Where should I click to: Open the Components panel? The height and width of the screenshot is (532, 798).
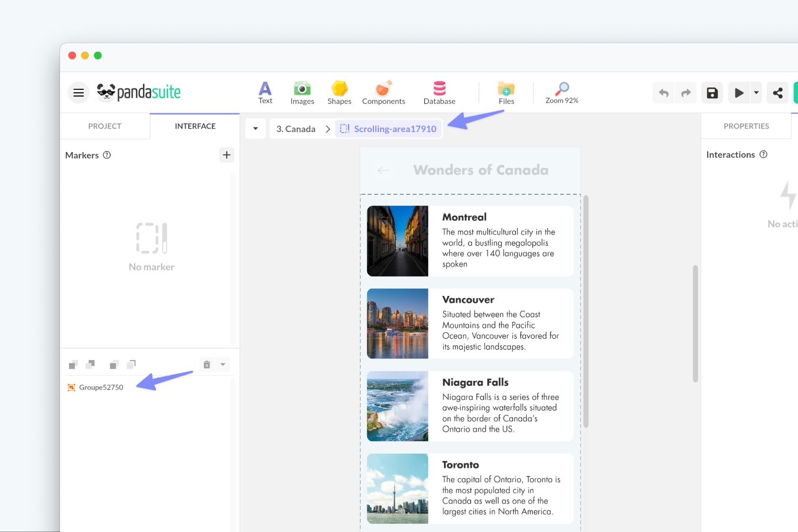(x=383, y=92)
